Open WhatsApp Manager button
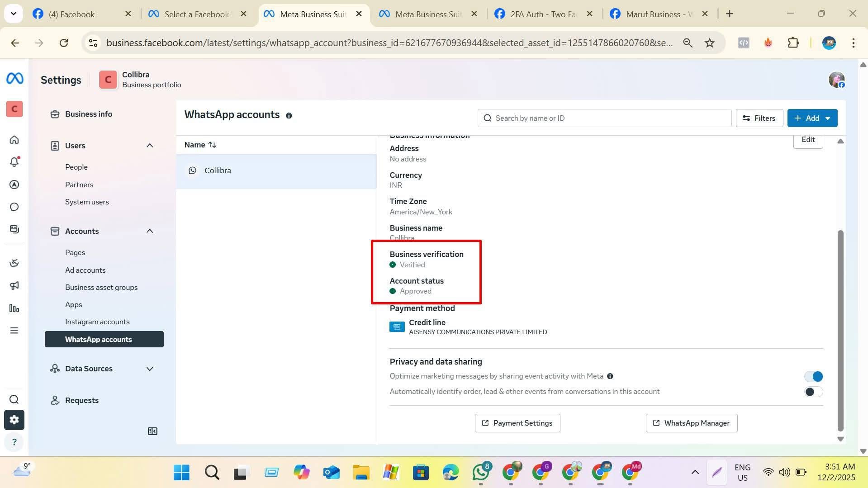This screenshot has width=868, height=488. pos(691,423)
